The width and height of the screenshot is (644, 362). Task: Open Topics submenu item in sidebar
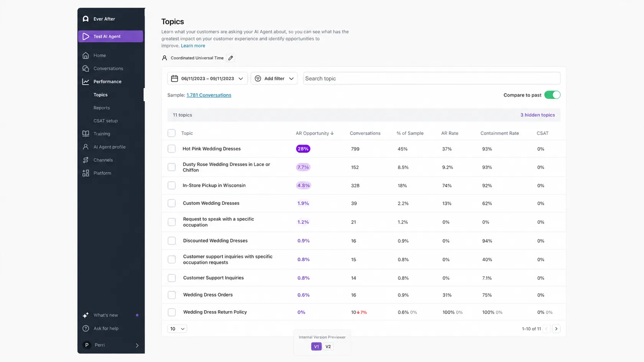[x=100, y=95]
